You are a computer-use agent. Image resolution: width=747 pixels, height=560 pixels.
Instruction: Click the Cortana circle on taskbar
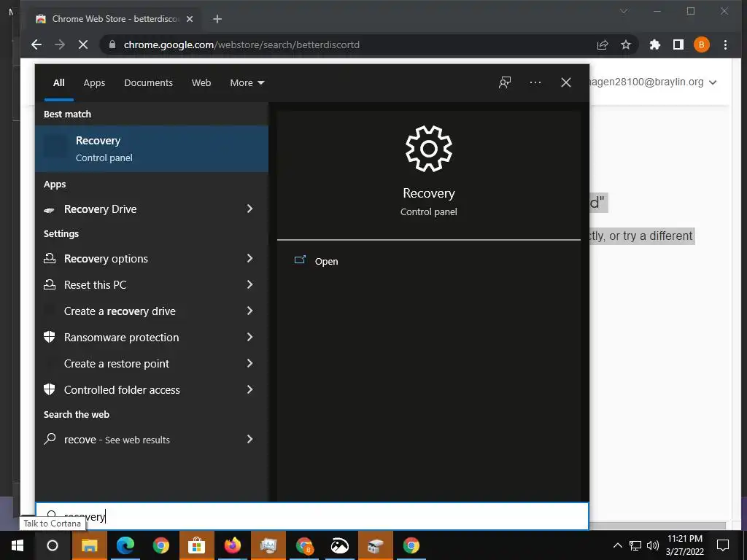click(53, 545)
